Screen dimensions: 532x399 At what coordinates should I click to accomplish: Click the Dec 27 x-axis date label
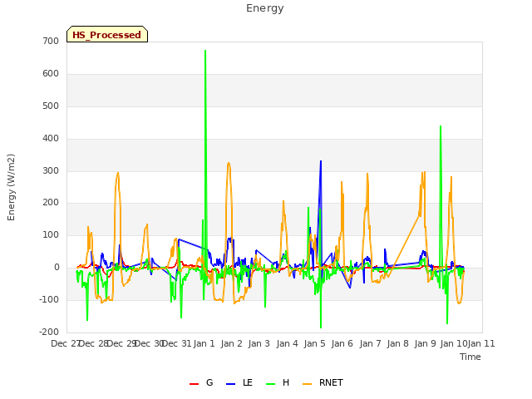pyautogui.click(x=66, y=343)
